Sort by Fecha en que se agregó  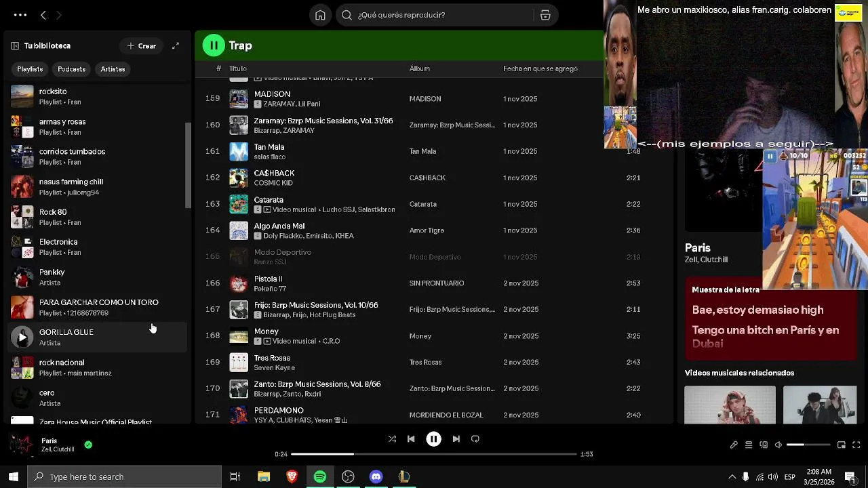[540, 68]
